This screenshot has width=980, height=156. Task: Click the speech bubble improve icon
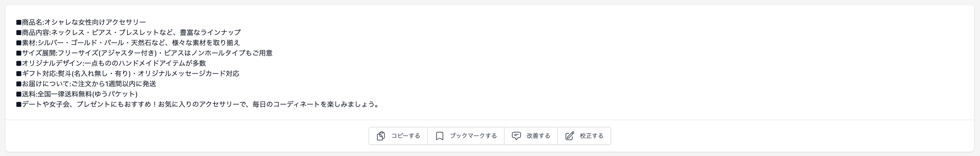[516, 136]
